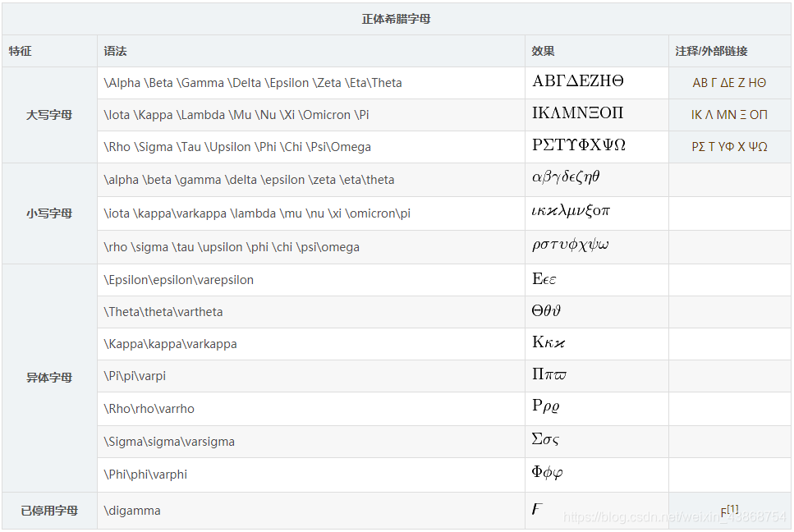Click the syntax cell starting with \Alpha \Beta \Gamma
Screen dimensions: 794x532
pos(311,83)
